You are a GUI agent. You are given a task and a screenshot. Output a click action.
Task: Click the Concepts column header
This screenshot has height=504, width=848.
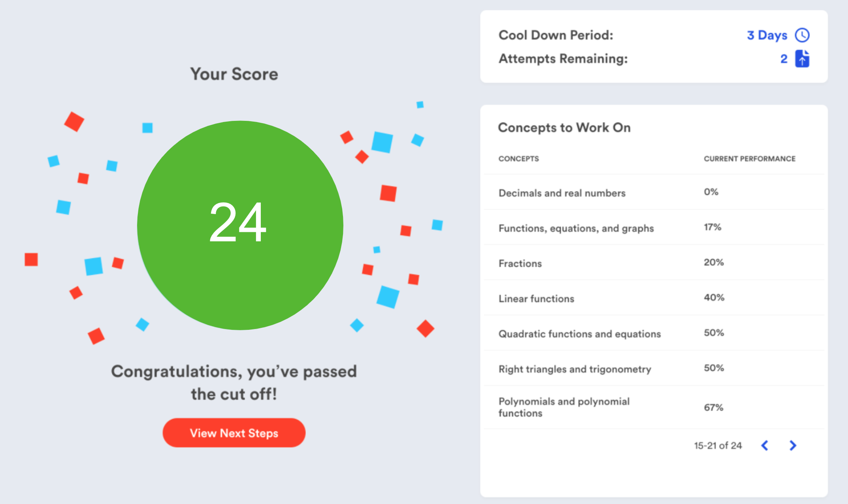[518, 159]
